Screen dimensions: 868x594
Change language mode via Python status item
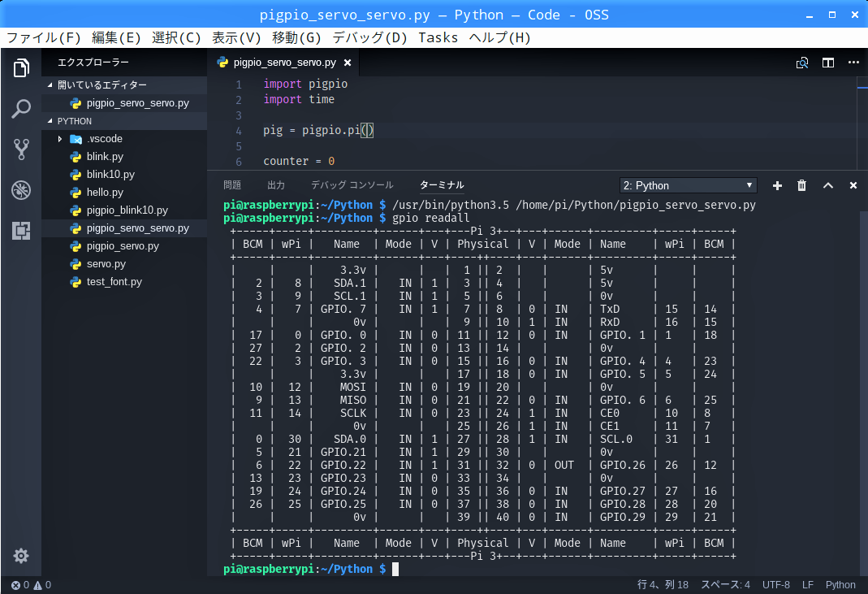pos(840,584)
